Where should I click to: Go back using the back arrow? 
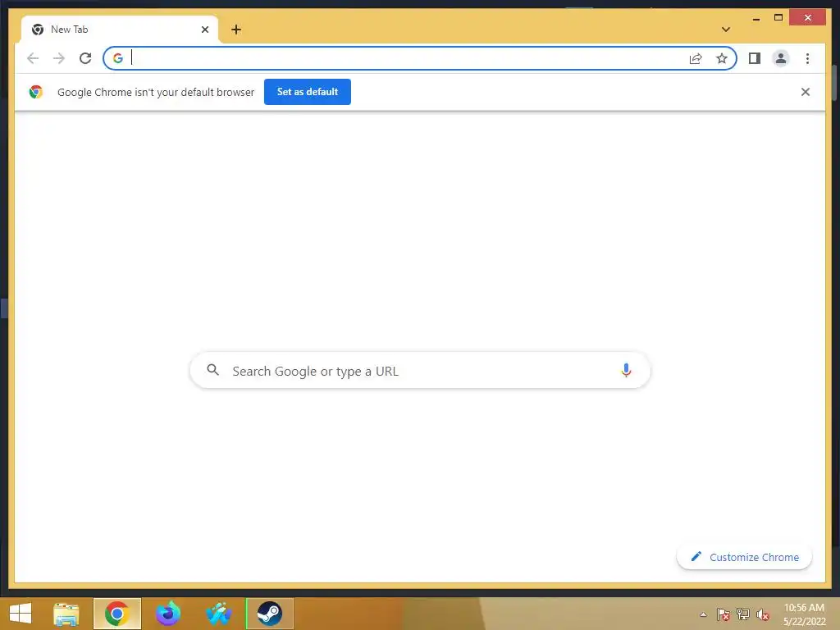33,58
